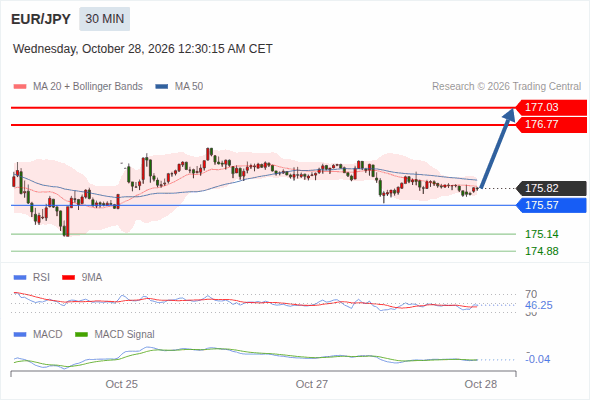
Task: Click the RSI legend label
Action: pos(41,278)
